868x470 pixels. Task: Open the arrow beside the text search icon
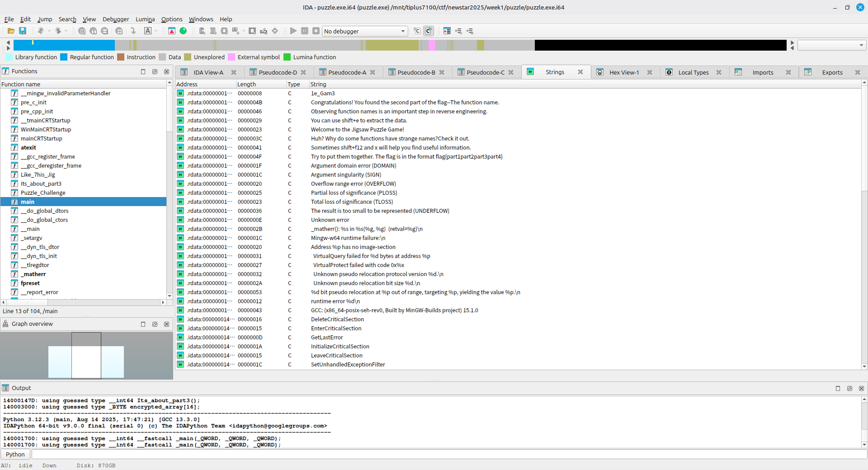[156, 31]
